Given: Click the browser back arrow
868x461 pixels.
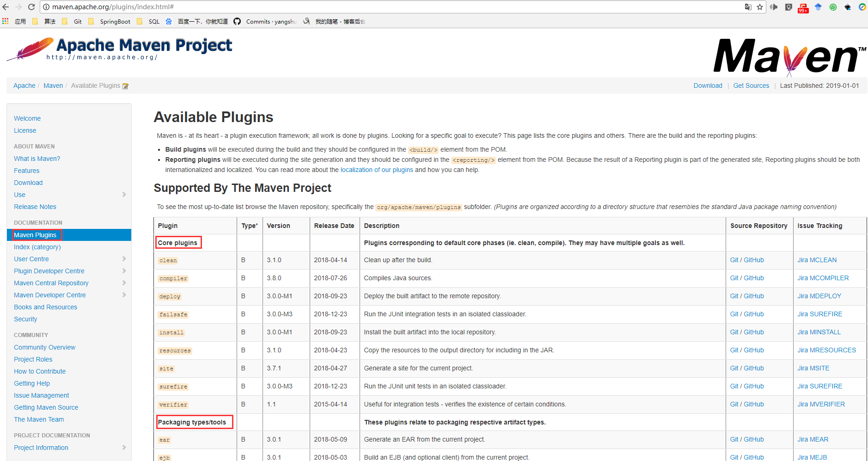Looking at the screenshot, I should 6,7.
